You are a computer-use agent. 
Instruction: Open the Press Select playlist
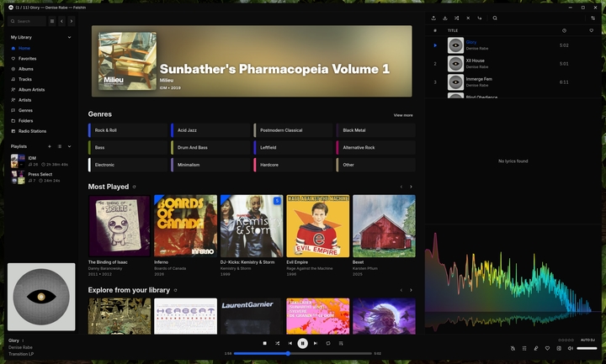pos(40,177)
